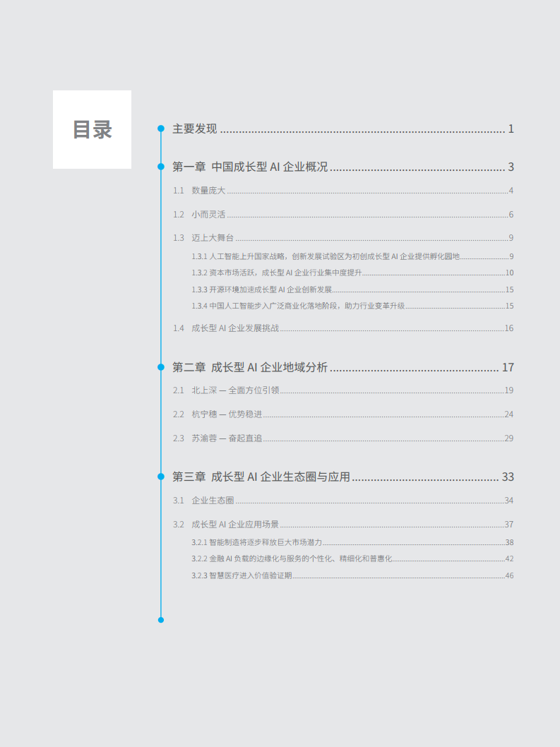Image resolution: width=560 pixels, height=747 pixels.
Task: Jump to 第一章 中国成长型 AI 企业概况
Action: (x=250, y=167)
